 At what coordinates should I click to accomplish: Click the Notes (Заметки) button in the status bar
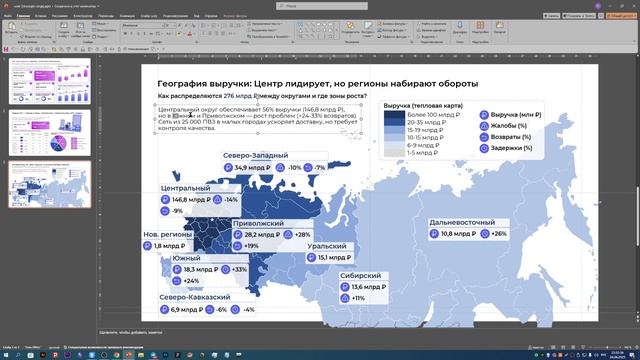(536, 347)
